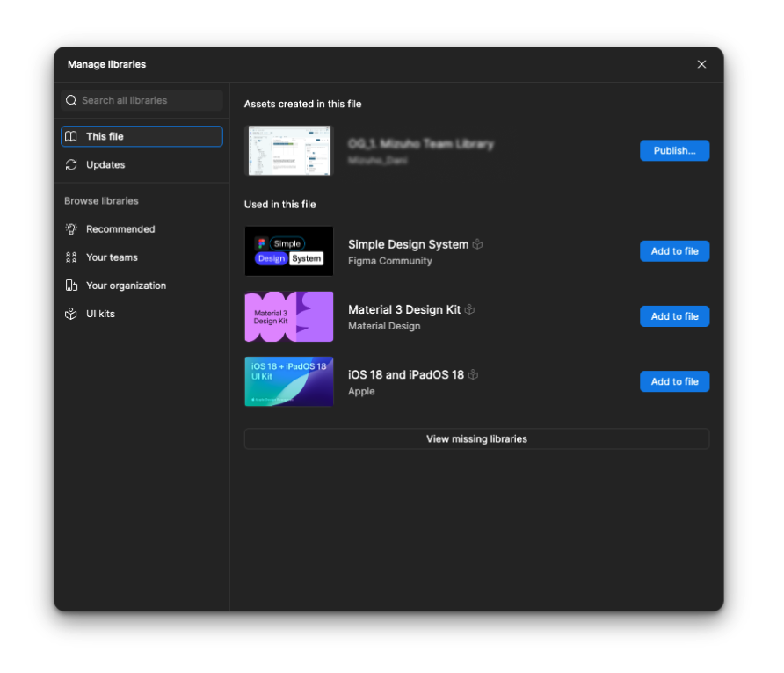784x673 pixels.
Task: Select the This file tab
Action: 142,136
